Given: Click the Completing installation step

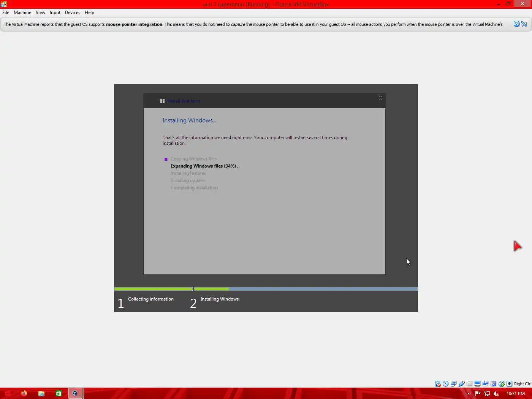Looking at the screenshot, I should (194, 188).
